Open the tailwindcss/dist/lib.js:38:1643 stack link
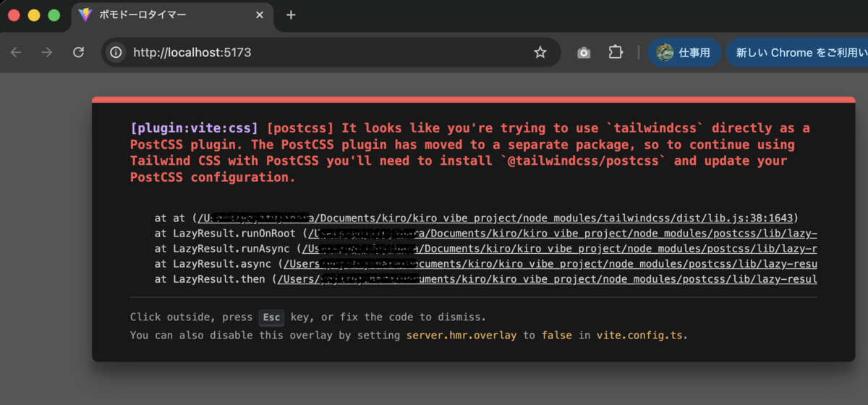The width and height of the screenshot is (868, 405). [495, 218]
